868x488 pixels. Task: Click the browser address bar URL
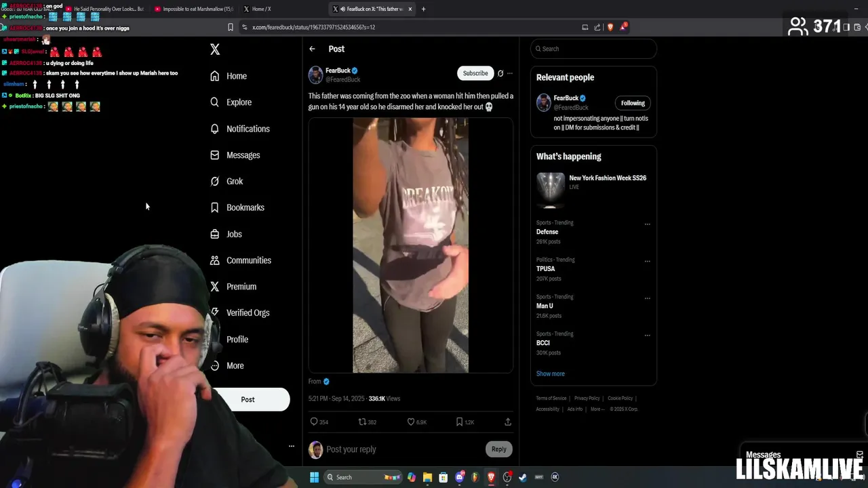pos(313,27)
